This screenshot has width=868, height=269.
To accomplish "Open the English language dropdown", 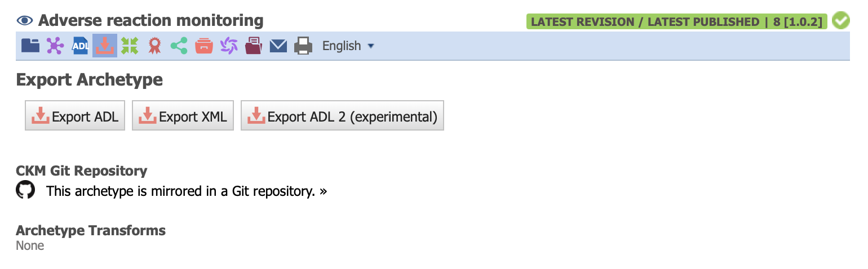I will click(348, 46).
